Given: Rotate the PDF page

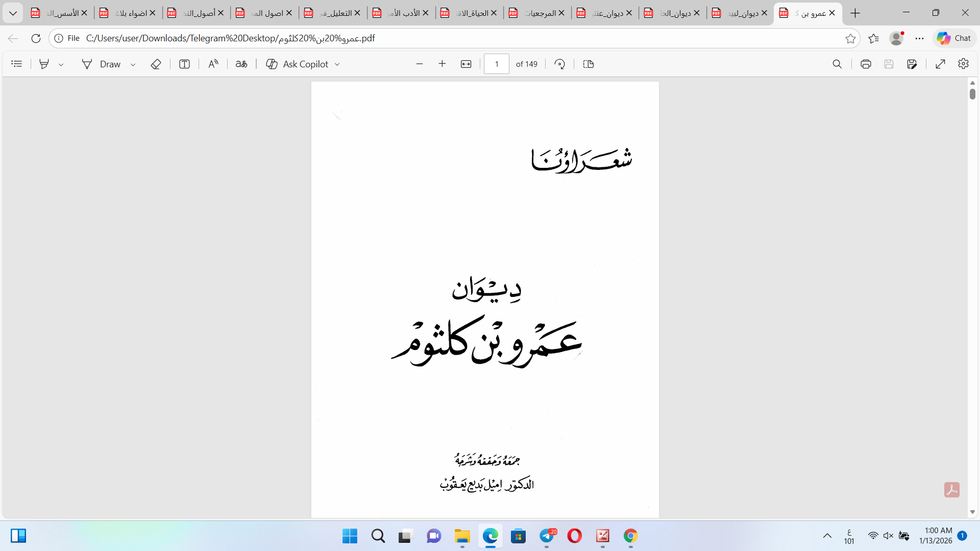Looking at the screenshot, I should point(560,64).
